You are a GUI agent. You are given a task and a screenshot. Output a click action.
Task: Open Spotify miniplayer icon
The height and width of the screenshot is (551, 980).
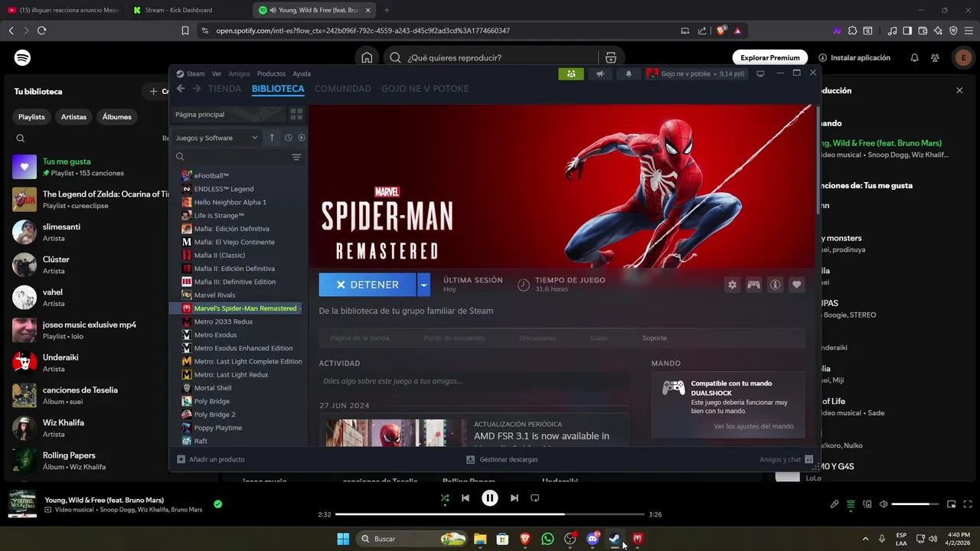[x=951, y=504]
